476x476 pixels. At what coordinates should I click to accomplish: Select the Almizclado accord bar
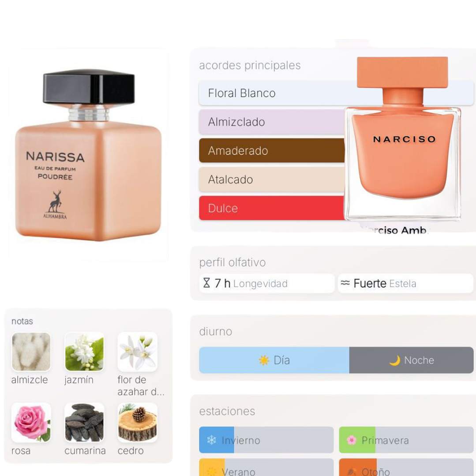[x=272, y=122]
